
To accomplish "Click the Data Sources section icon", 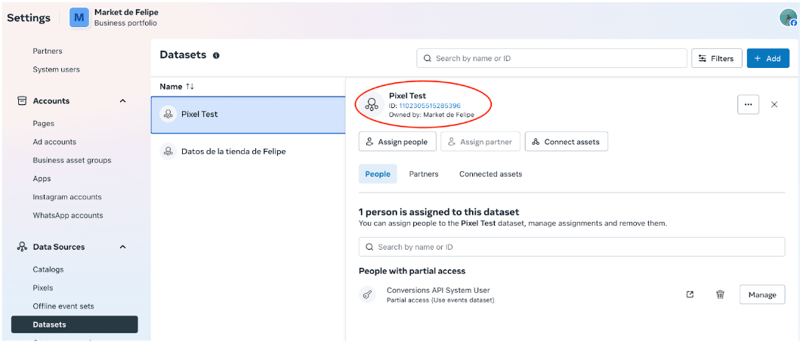I will click(22, 247).
